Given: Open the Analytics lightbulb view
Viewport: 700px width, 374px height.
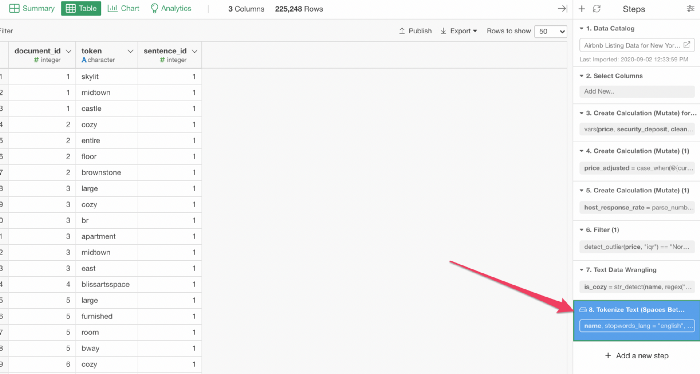Looking at the screenshot, I should coord(171,8).
